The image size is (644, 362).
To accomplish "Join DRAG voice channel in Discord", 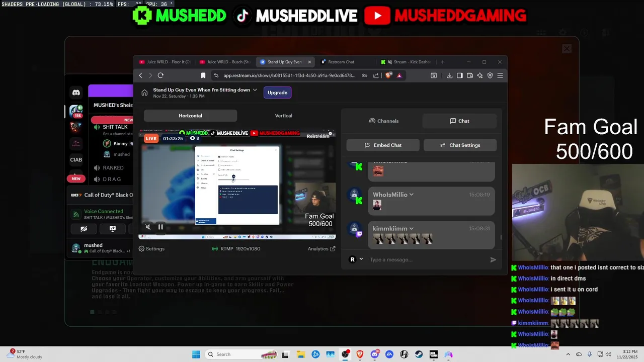I will click(x=112, y=179).
